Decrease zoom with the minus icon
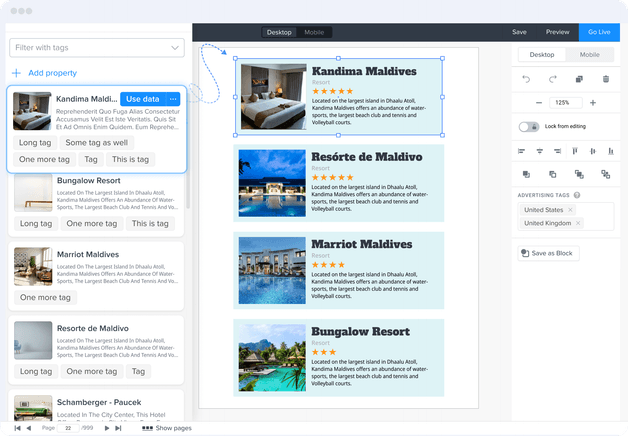Screen dimensions: 628x436 click(x=539, y=103)
